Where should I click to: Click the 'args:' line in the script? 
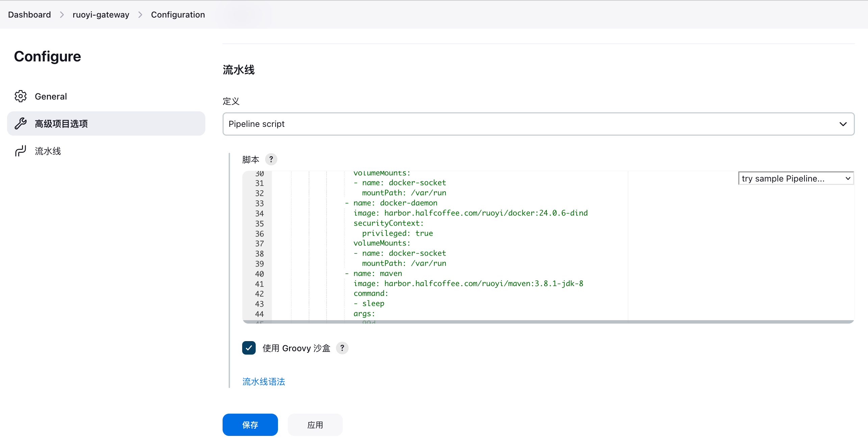click(364, 313)
